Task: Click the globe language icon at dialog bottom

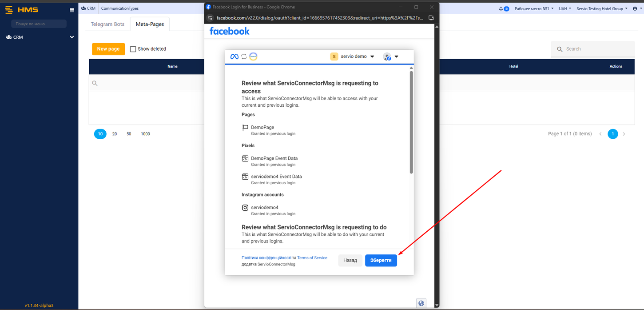Action: pyautogui.click(x=421, y=303)
